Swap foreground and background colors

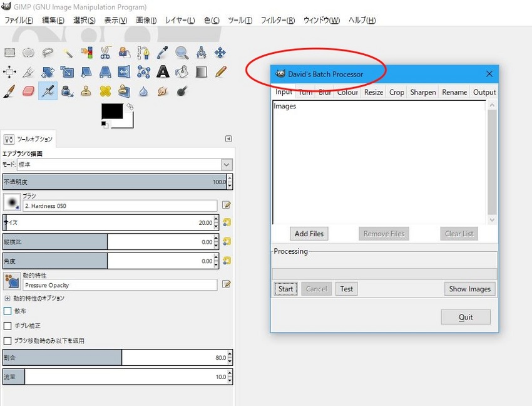pyautogui.click(x=130, y=107)
